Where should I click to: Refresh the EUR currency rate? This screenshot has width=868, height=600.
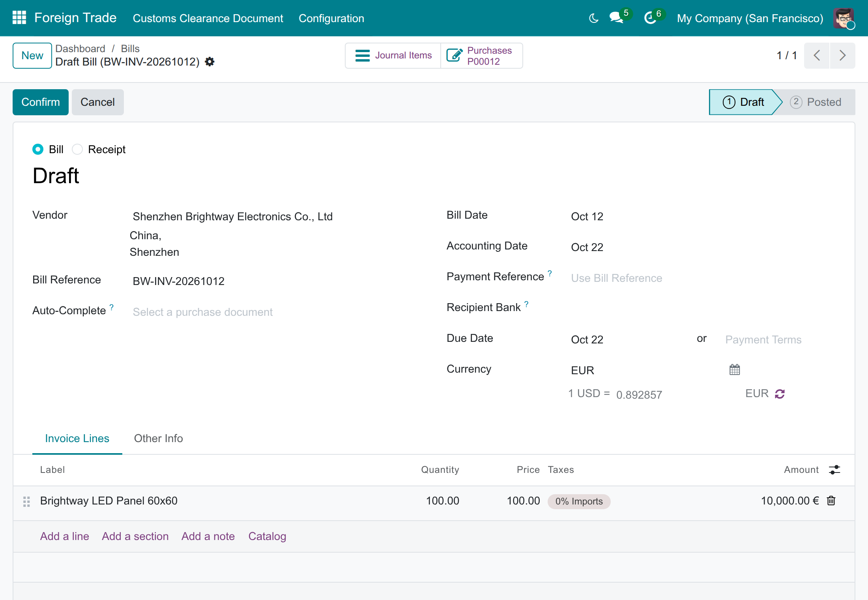coord(780,394)
